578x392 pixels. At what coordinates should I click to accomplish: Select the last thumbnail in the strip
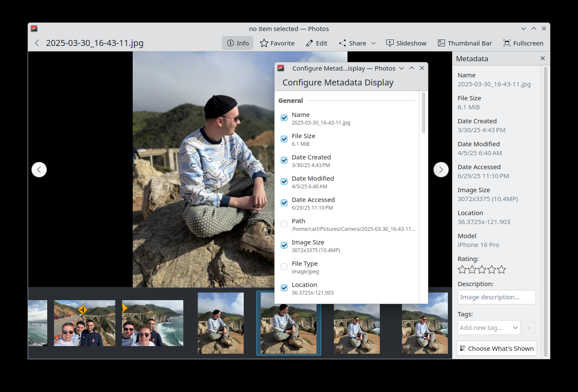click(x=425, y=323)
